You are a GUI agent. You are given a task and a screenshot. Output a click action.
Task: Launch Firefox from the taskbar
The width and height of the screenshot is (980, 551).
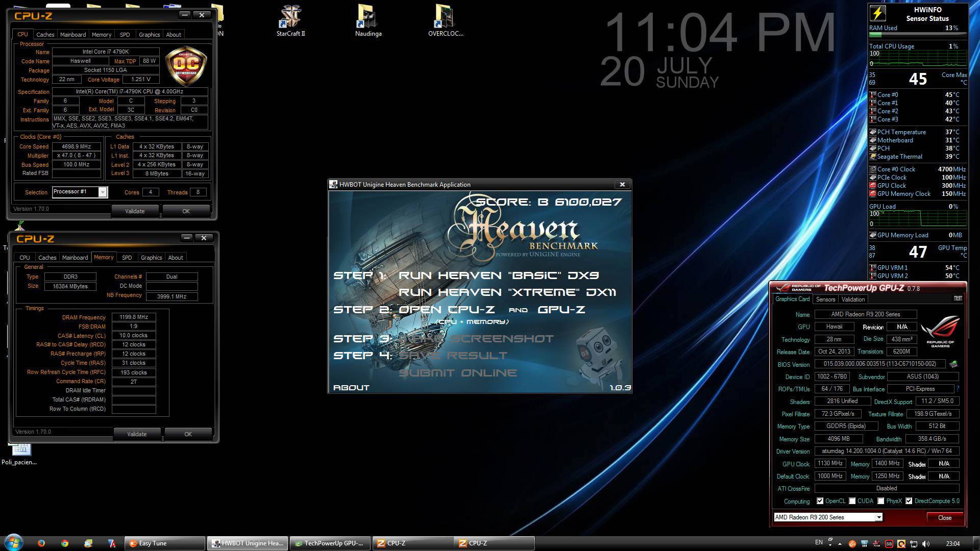click(x=41, y=543)
